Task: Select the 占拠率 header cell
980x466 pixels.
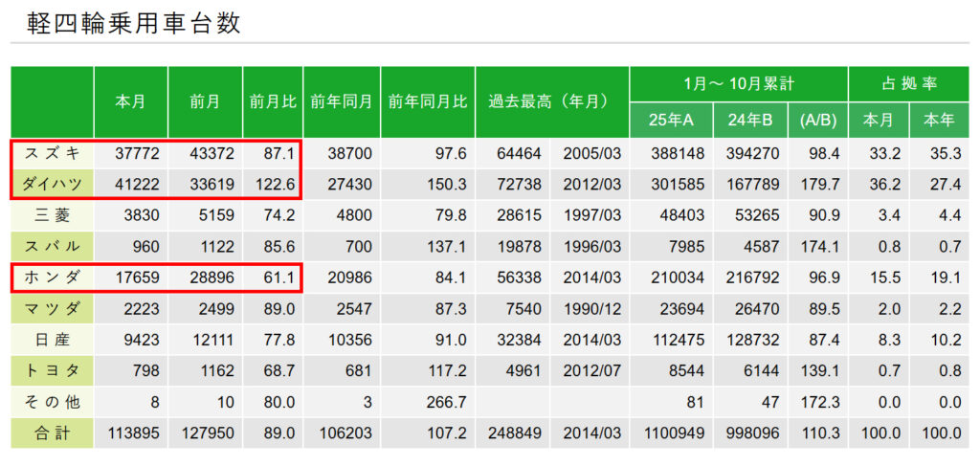Action: (x=908, y=83)
